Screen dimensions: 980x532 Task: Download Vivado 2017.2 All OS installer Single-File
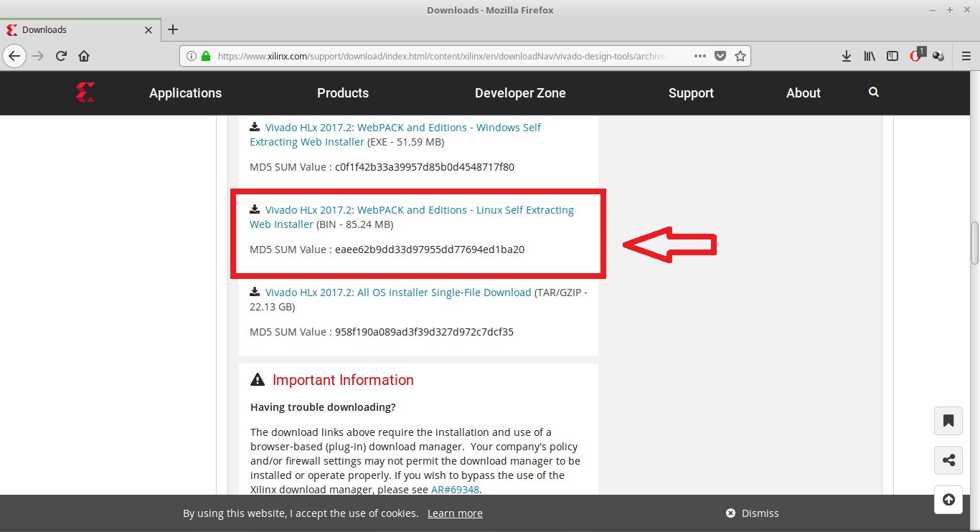click(398, 293)
